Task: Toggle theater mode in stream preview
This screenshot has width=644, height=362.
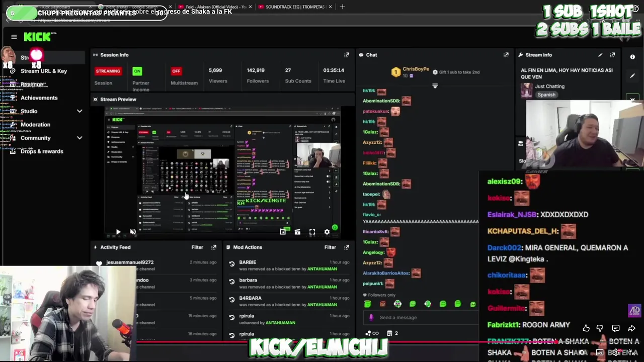Action: (x=297, y=232)
